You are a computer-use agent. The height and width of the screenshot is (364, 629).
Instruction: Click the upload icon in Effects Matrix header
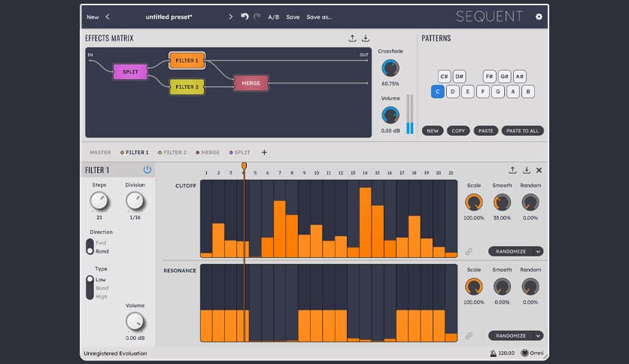352,38
